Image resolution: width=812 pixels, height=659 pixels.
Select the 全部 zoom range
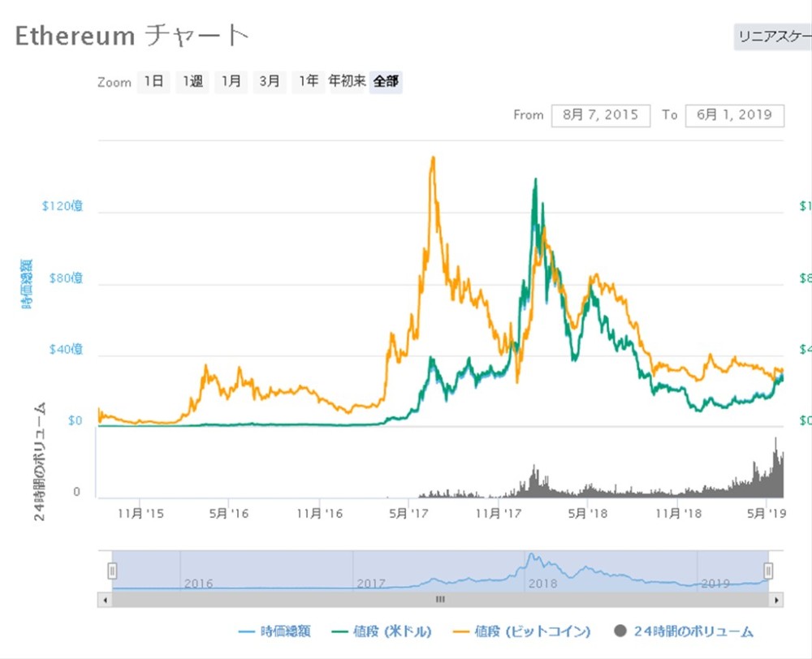[x=386, y=81]
